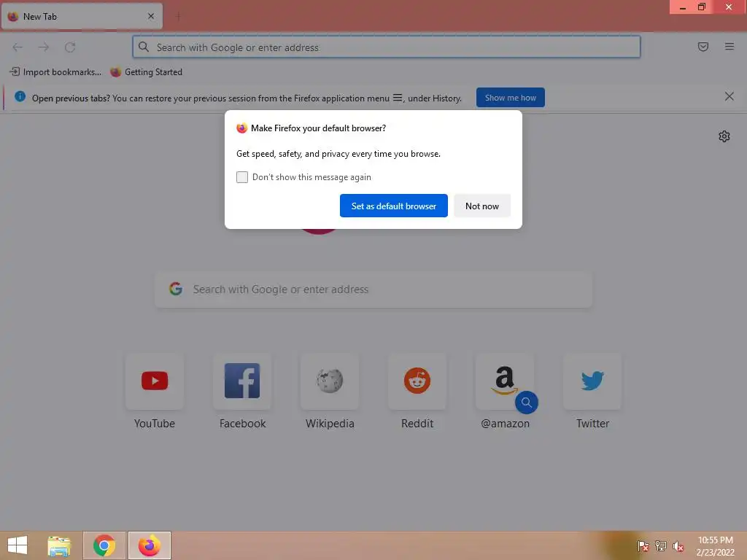Open the Windows Start button
747x560 pixels.
click(18, 545)
